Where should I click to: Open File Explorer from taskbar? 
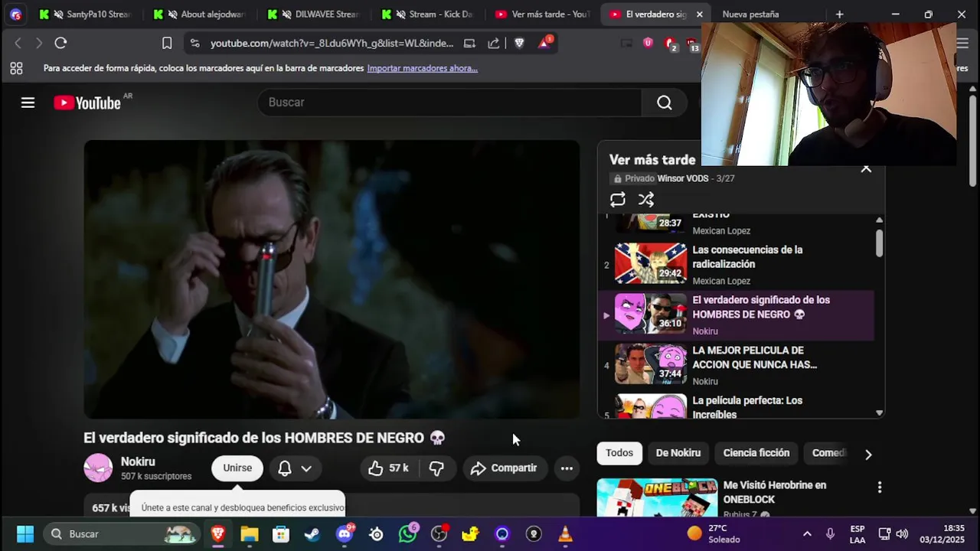coord(250,533)
